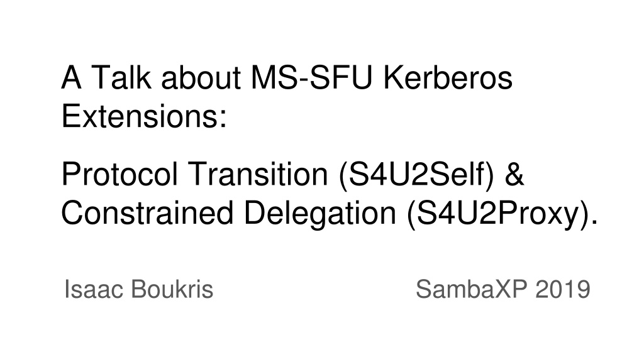The image size is (644, 362).
Task: Click the word "about" in the heading
Action: pyautogui.click(x=201, y=77)
